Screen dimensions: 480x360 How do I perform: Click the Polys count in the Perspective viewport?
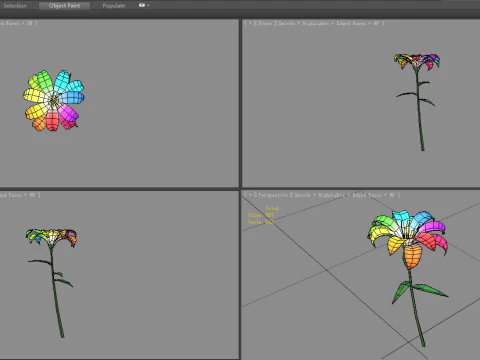pos(261,215)
